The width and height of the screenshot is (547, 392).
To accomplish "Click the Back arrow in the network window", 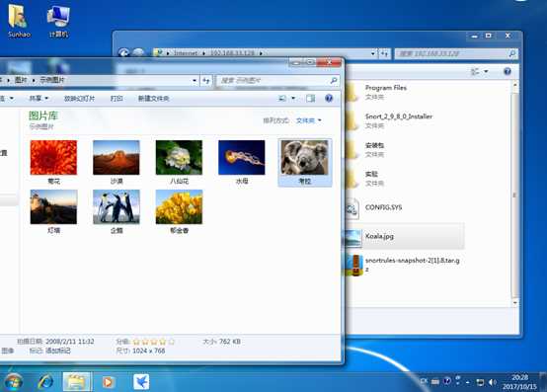I will pos(123,52).
